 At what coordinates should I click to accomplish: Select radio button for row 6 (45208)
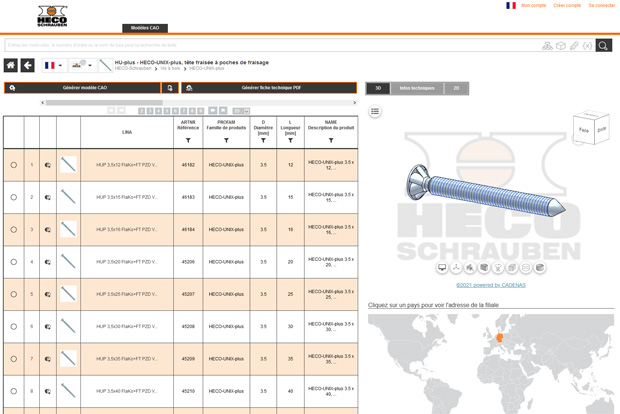[14, 327]
